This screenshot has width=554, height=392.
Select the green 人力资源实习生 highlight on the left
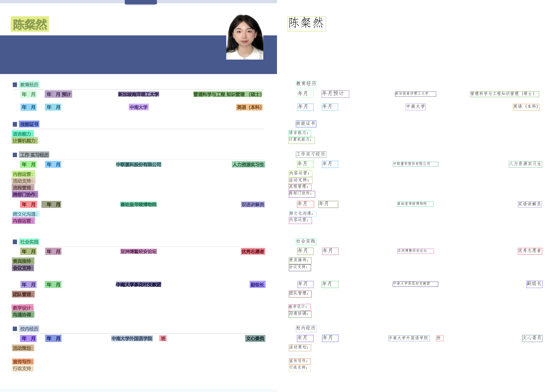click(248, 165)
